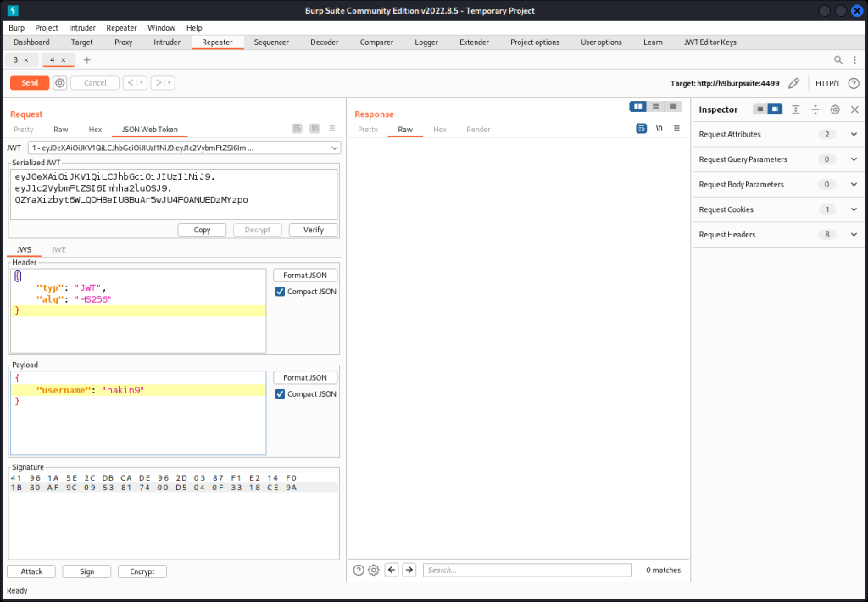Send the request
Image resolution: width=868 pixels, height=602 pixels.
30,83
